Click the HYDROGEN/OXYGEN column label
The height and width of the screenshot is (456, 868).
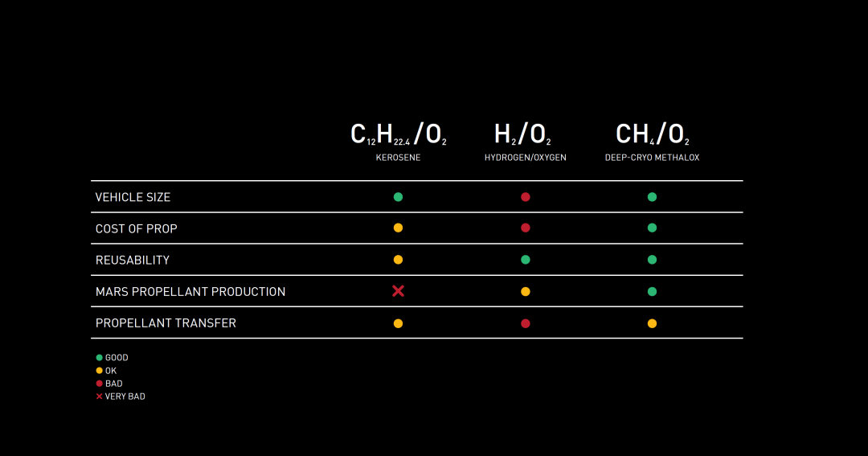[x=526, y=158]
